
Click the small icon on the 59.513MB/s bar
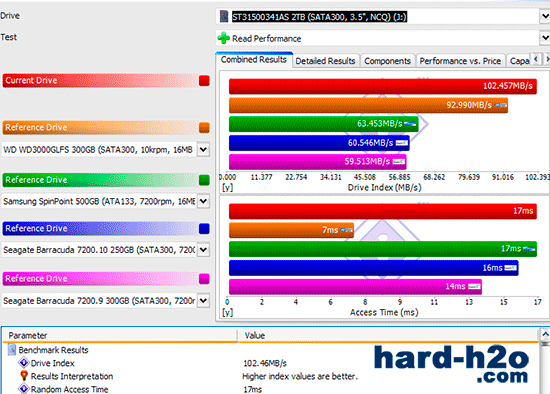[399, 162]
